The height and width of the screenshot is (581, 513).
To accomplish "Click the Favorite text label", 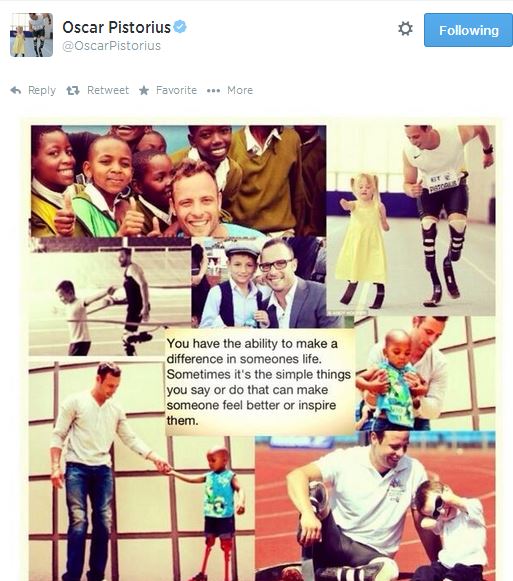I will click(x=176, y=90).
